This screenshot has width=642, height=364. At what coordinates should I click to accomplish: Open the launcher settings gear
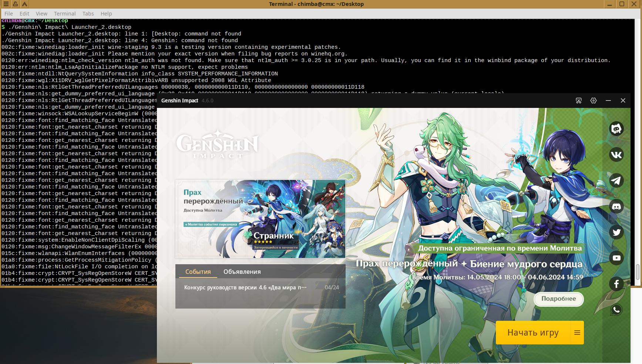[x=594, y=101]
